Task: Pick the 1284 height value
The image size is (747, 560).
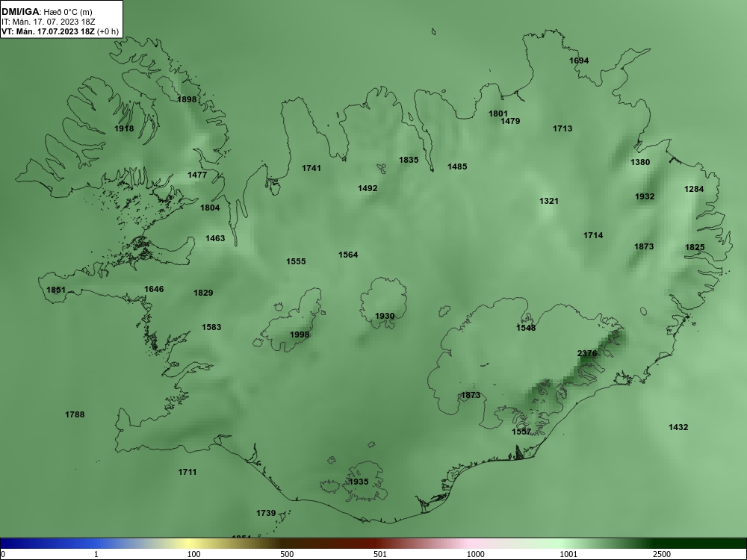Action: click(694, 189)
